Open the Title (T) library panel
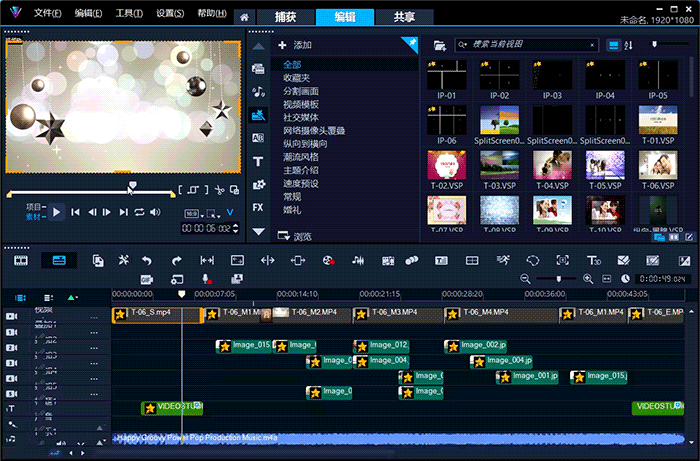This screenshot has height=461, width=700. tap(258, 161)
